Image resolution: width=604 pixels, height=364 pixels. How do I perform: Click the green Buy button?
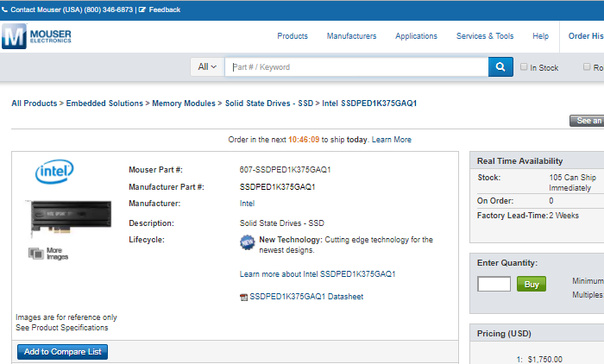[532, 284]
